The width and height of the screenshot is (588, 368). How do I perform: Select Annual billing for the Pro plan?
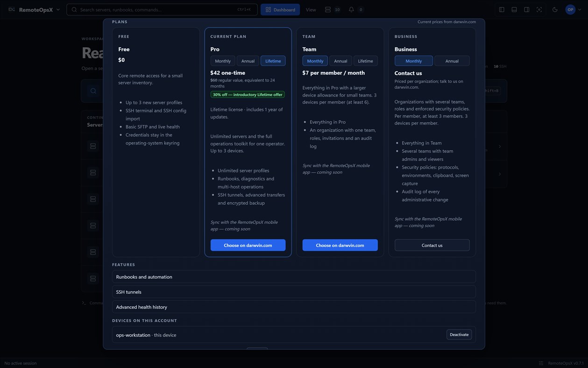[x=248, y=61]
